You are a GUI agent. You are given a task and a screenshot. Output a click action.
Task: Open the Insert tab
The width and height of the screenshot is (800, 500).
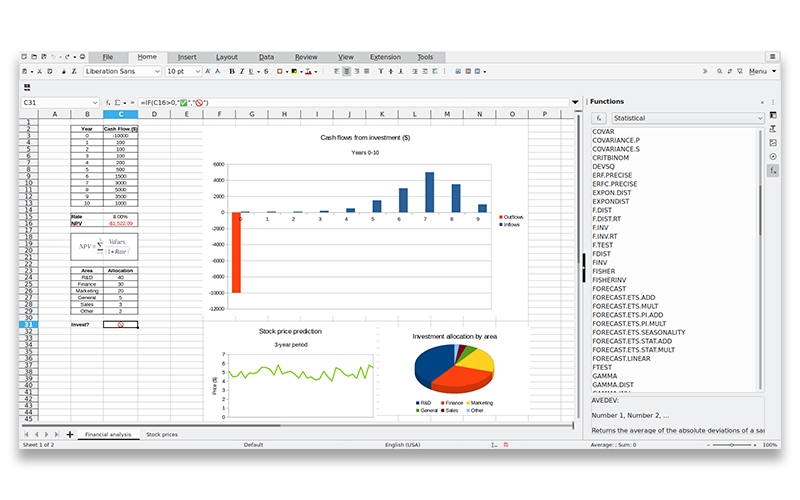(x=187, y=57)
